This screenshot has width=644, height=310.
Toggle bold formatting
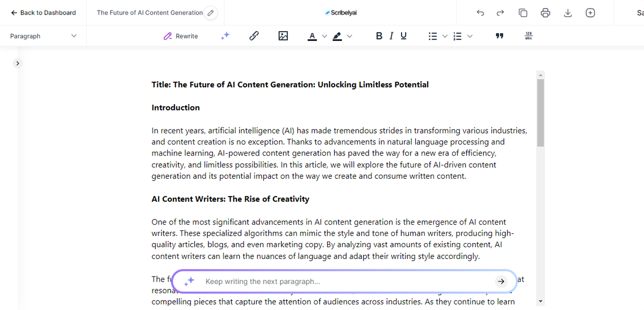[379, 36]
